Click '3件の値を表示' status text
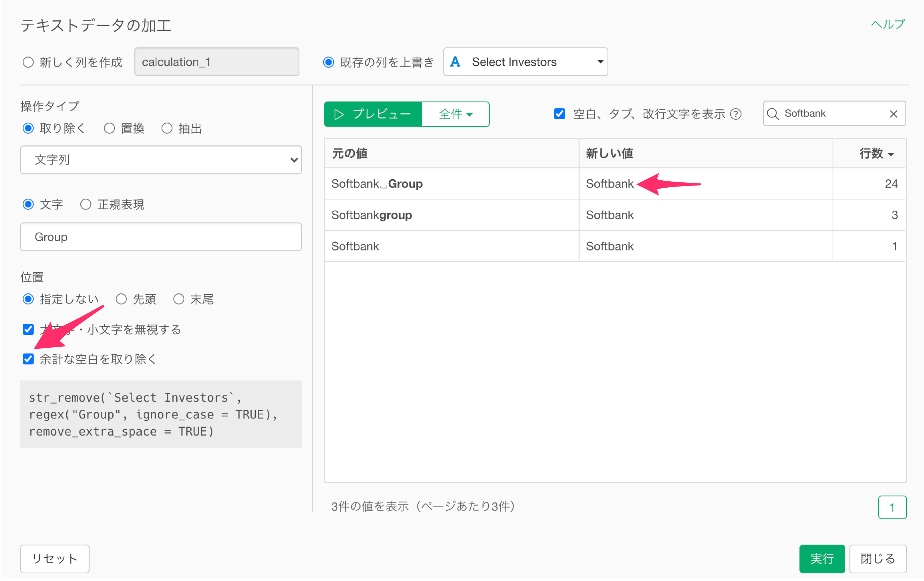Viewport: 924px width, 581px height. coord(423,506)
